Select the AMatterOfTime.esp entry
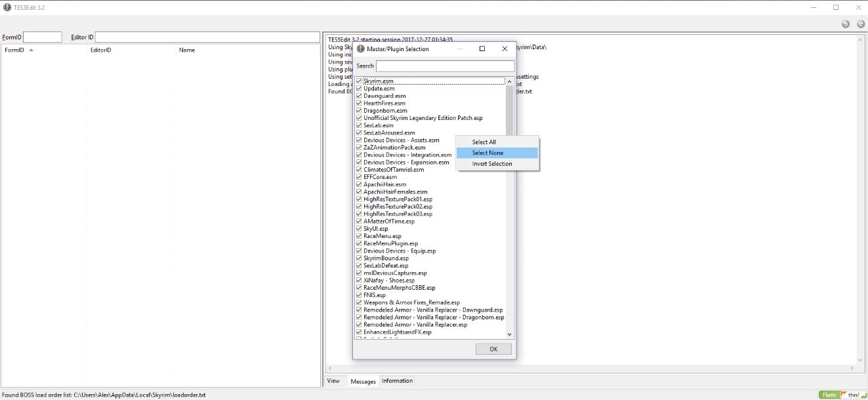The image size is (868, 400). [389, 222]
